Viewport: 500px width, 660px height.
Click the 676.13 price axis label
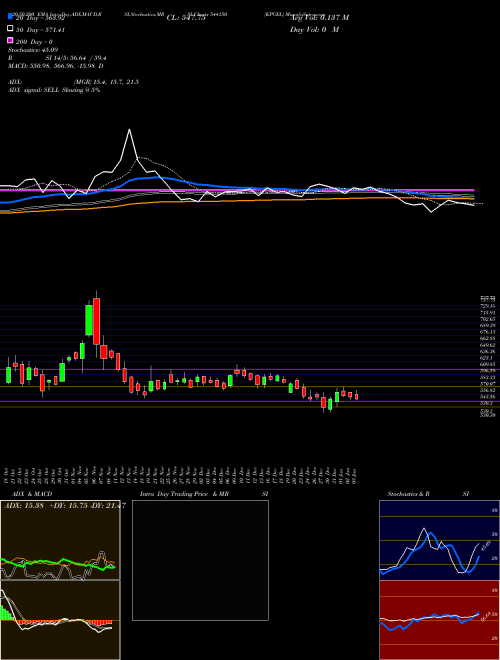[x=488, y=332]
